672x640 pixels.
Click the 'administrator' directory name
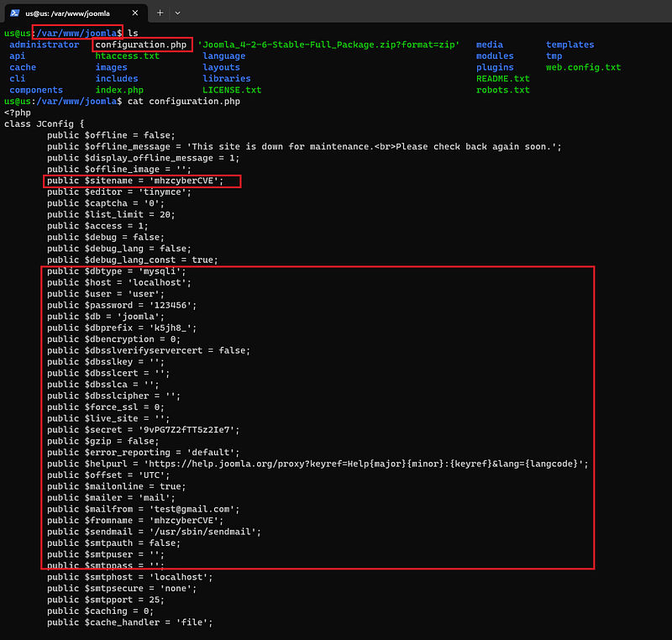pos(45,45)
